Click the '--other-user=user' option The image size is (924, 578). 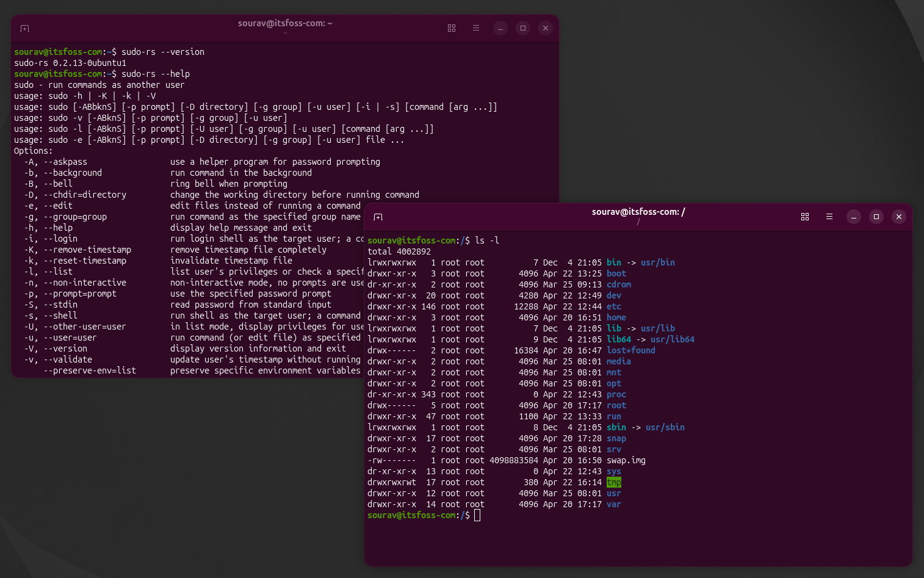[85, 327]
